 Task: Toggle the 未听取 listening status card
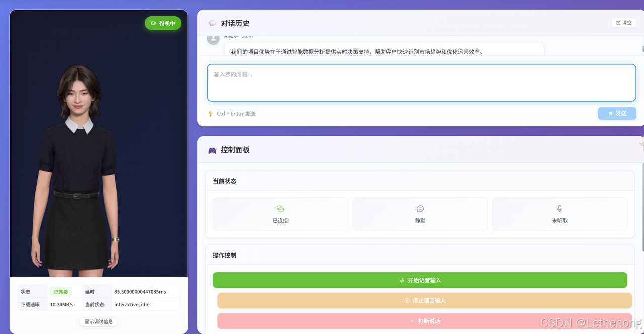[x=559, y=214]
